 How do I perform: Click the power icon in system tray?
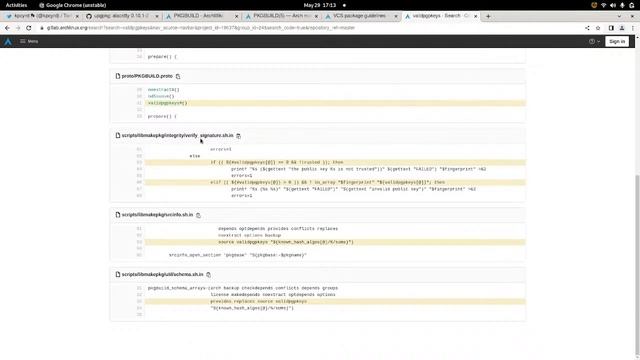tap(631, 5)
